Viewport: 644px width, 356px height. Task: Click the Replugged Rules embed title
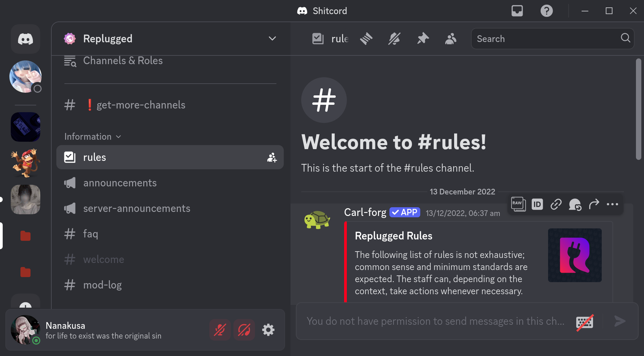pos(393,236)
